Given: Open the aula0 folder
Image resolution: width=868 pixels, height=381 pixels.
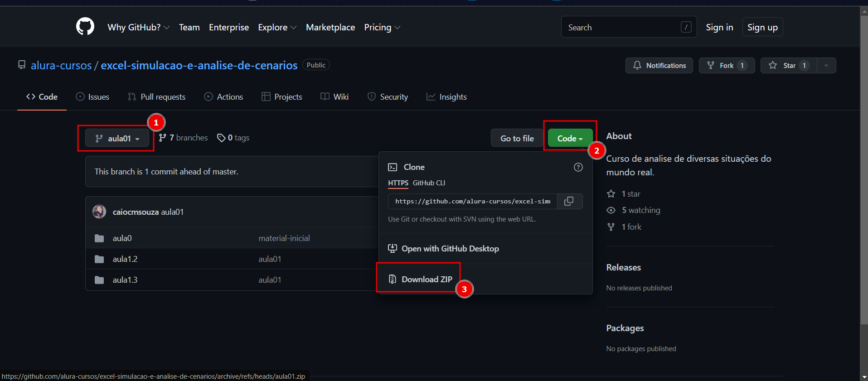Looking at the screenshot, I should (x=122, y=238).
